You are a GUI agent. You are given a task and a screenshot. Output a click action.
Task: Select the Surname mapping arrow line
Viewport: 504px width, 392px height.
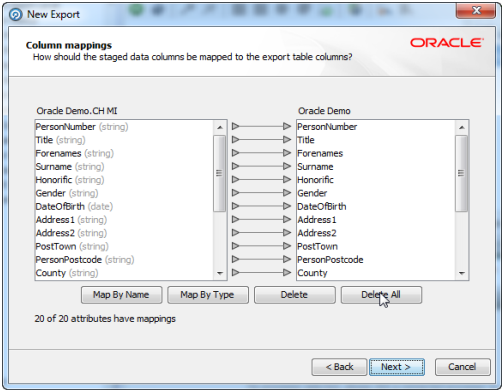pos(261,166)
